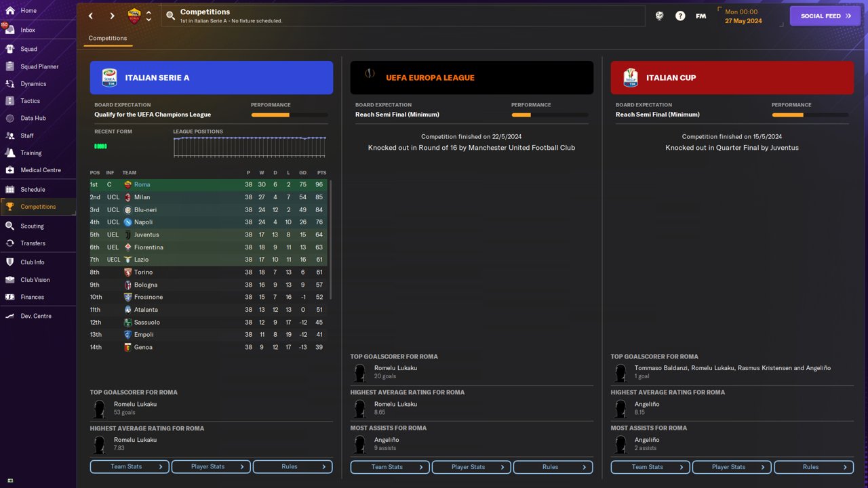
Task: Open Team Stats for Italian Cup
Action: 650,467
